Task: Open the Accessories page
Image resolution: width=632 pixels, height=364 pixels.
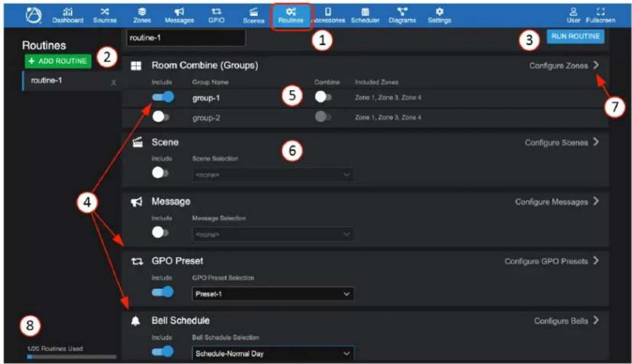Action: (x=328, y=16)
